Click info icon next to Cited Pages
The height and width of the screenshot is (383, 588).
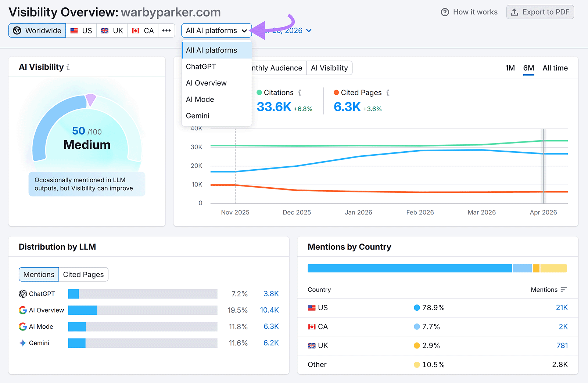[388, 93]
